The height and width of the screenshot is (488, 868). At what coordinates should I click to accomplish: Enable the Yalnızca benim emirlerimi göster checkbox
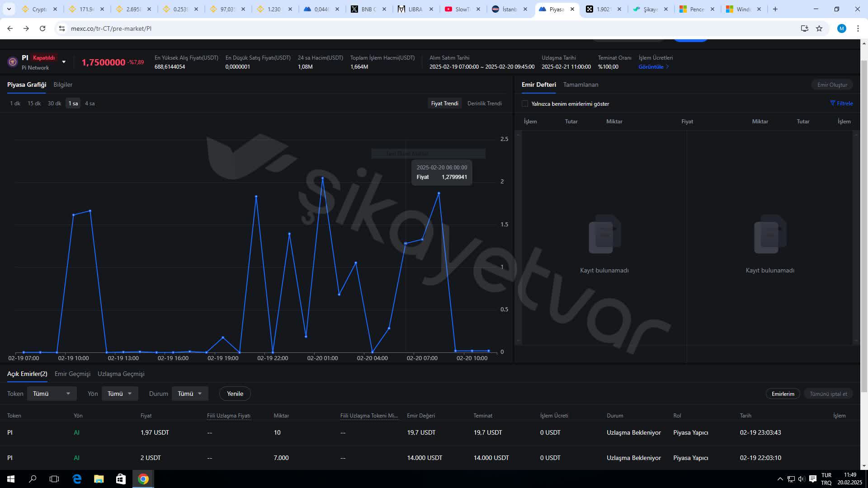coord(525,103)
